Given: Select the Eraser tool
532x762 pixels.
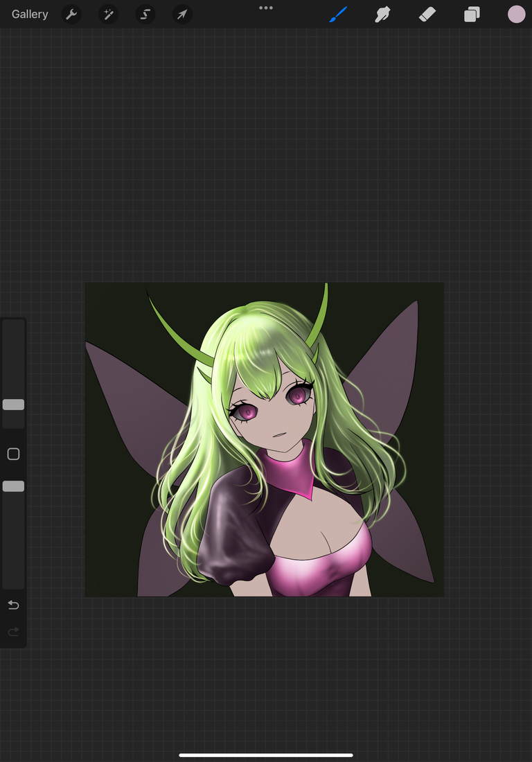Looking at the screenshot, I should (427, 14).
